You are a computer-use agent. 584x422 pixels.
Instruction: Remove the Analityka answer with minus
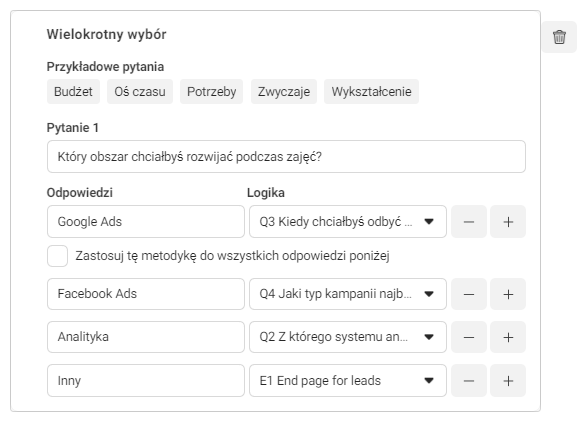pyautogui.click(x=469, y=337)
